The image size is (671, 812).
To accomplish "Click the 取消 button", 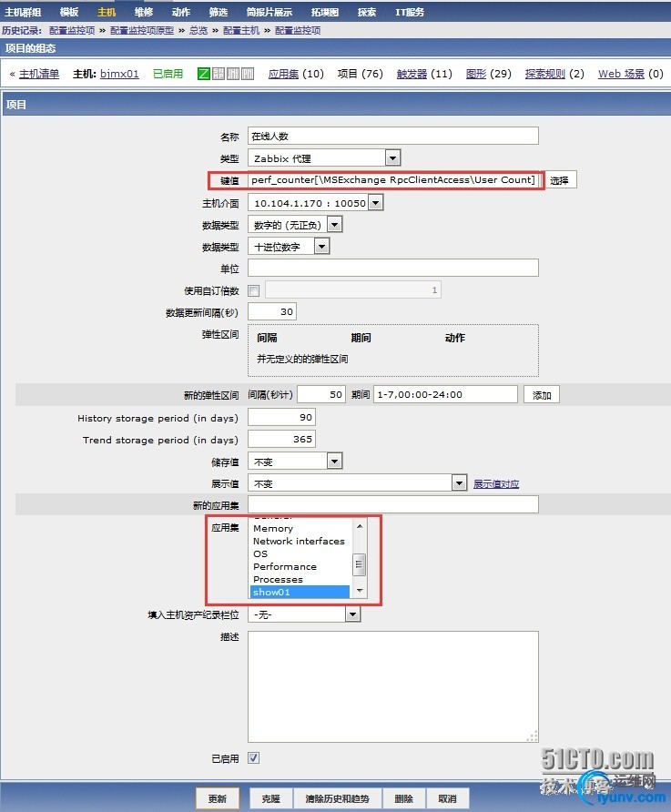I will point(447,798).
